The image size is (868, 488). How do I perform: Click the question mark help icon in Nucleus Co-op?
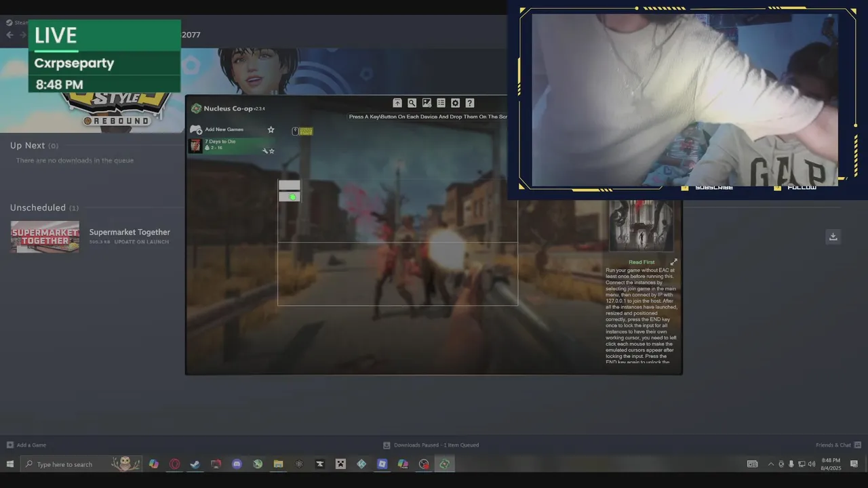[x=469, y=103]
